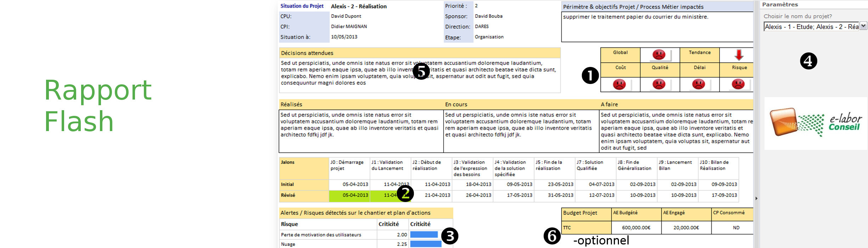868x248 pixels.
Task: Click the AE Budgété amount 600,000.00€
Action: click(x=636, y=228)
